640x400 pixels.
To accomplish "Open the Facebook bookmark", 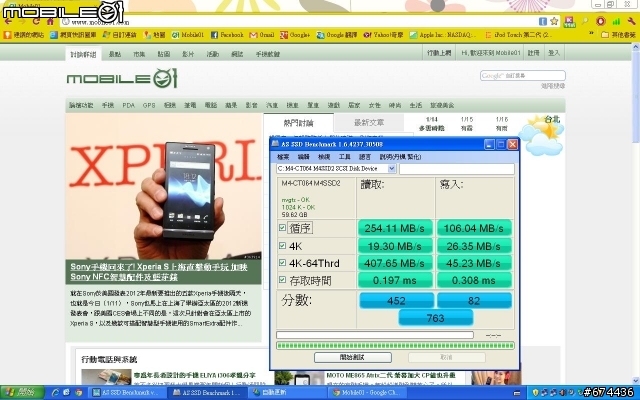I will click(227, 35).
